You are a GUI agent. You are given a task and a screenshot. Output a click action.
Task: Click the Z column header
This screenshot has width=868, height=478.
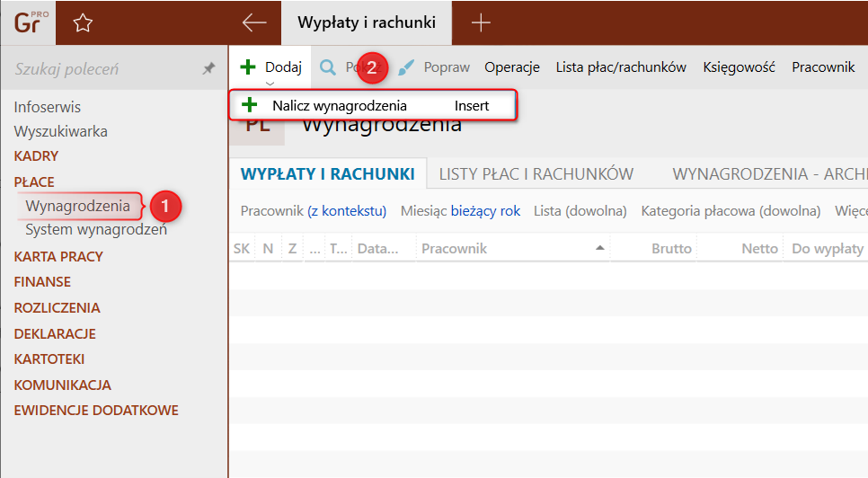pyautogui.click(x=292, y=248)
